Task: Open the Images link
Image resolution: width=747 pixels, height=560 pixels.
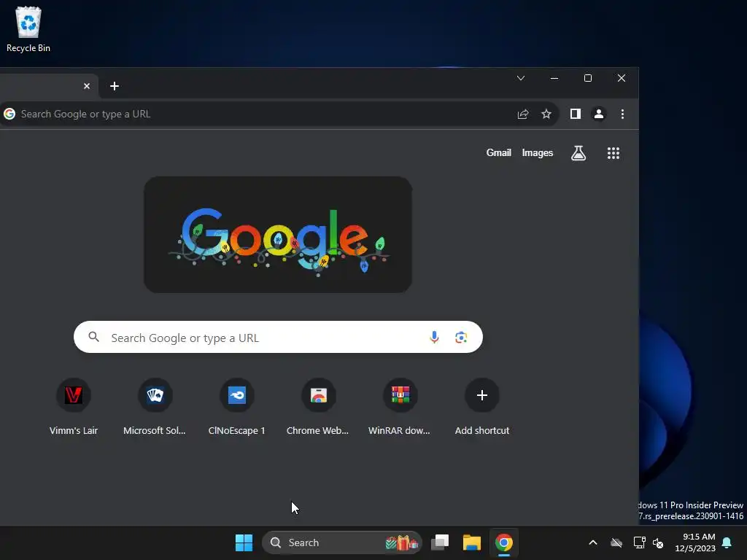Action: (x=538, y=153)
